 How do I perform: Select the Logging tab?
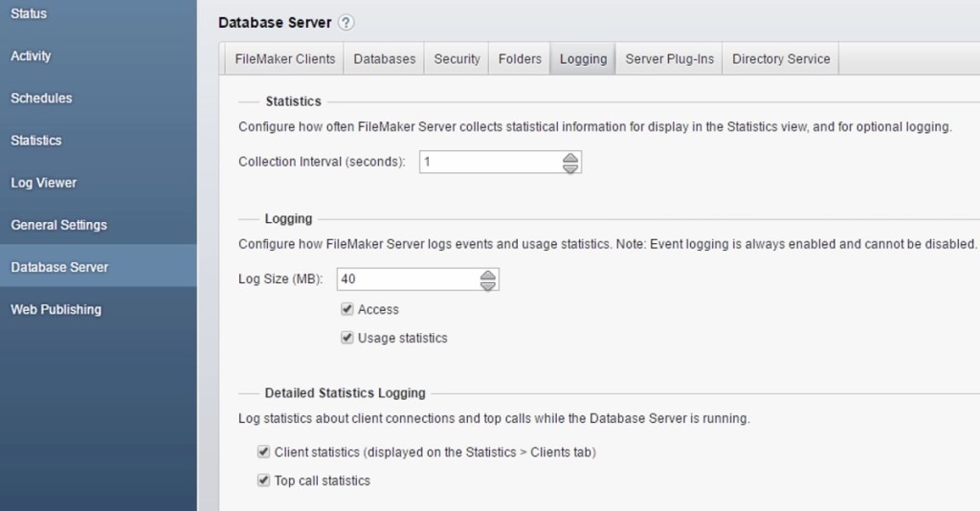point(583,58)
